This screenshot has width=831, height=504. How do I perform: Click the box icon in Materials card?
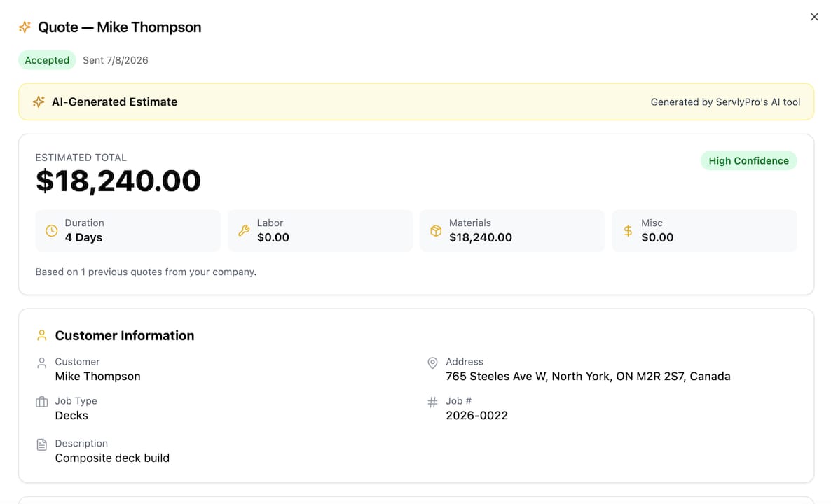(x=436, y=231)
